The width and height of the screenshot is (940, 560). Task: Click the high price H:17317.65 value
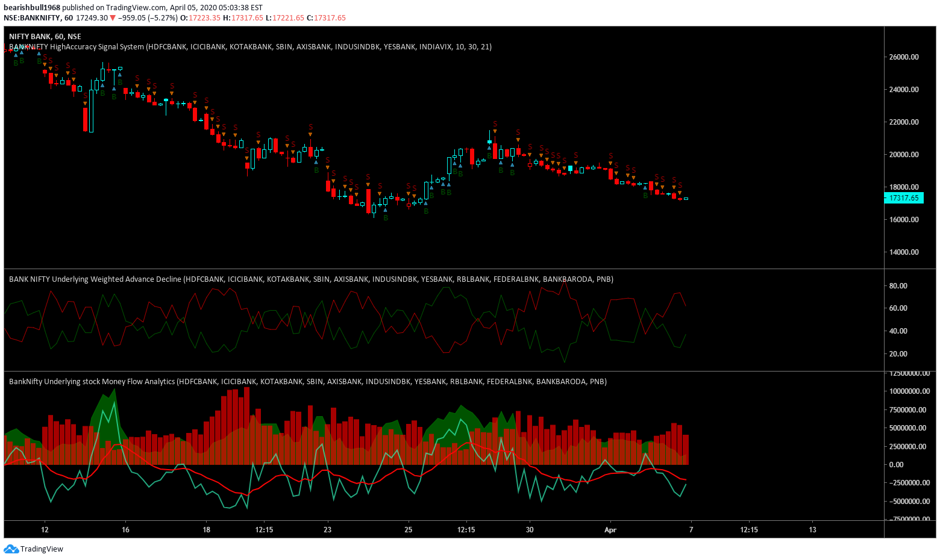click(243, 18)
